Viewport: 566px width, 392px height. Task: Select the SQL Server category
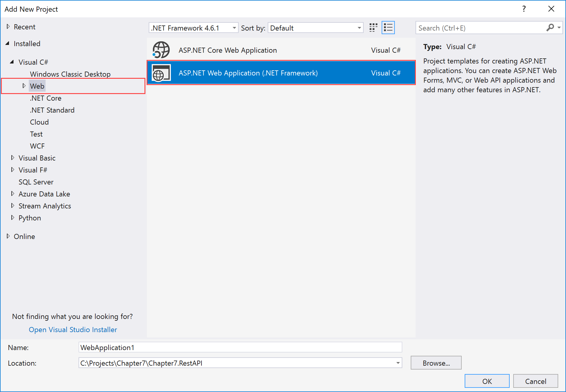[36, 182]
